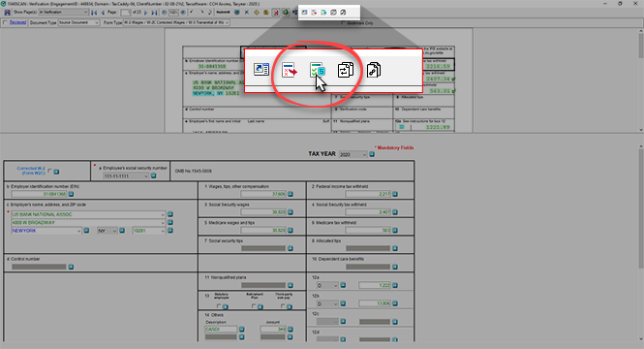Click the box 1 Wages amount field
Image resolution: width=644 pixels, height=349 pixels.
click(263, 194)
